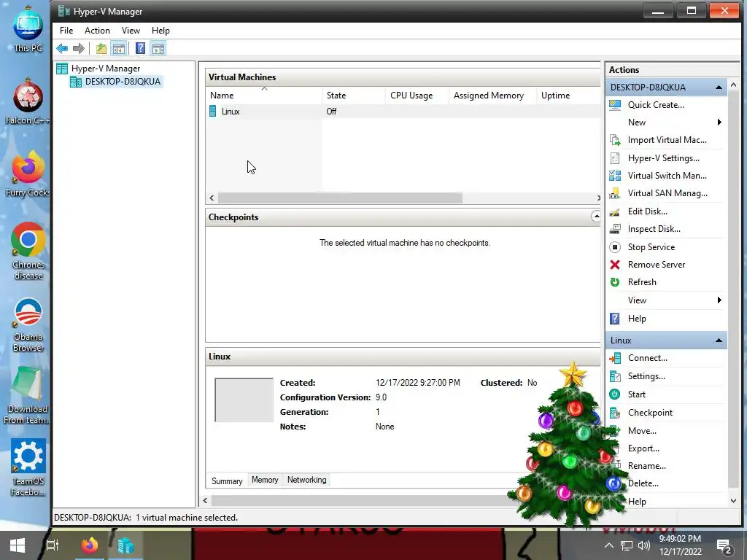Click the red Remove Server icon
Image resolution: width=747 pixels, height=560 pixels.
point(615,265)
